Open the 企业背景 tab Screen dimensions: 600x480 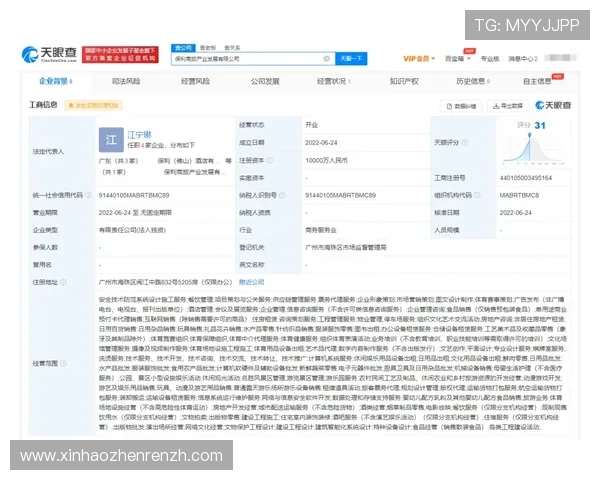(x=56, y=81)
